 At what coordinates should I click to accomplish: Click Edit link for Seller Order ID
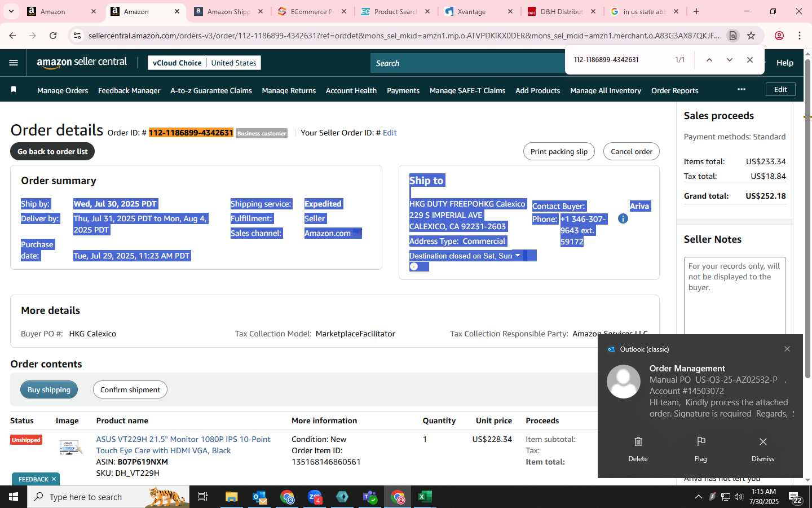390,133
